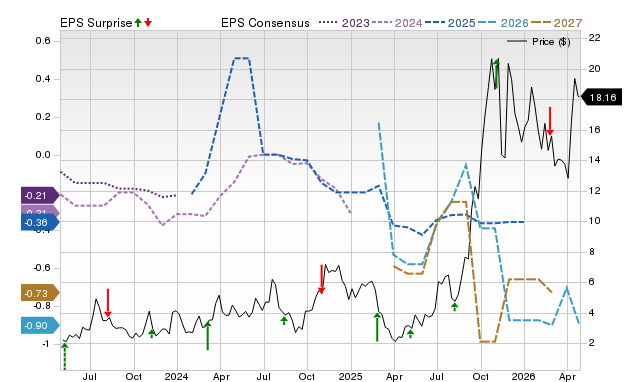Toggle the 2024 consensus legend entry

pos(397,23)
